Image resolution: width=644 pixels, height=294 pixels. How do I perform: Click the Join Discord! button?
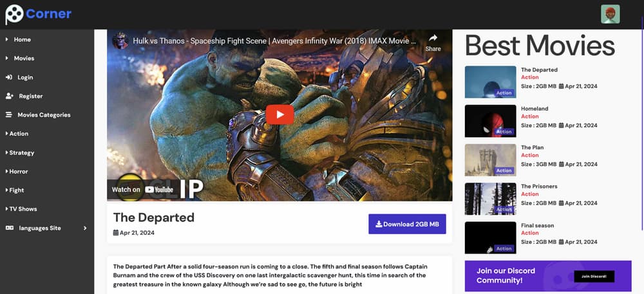594,277
